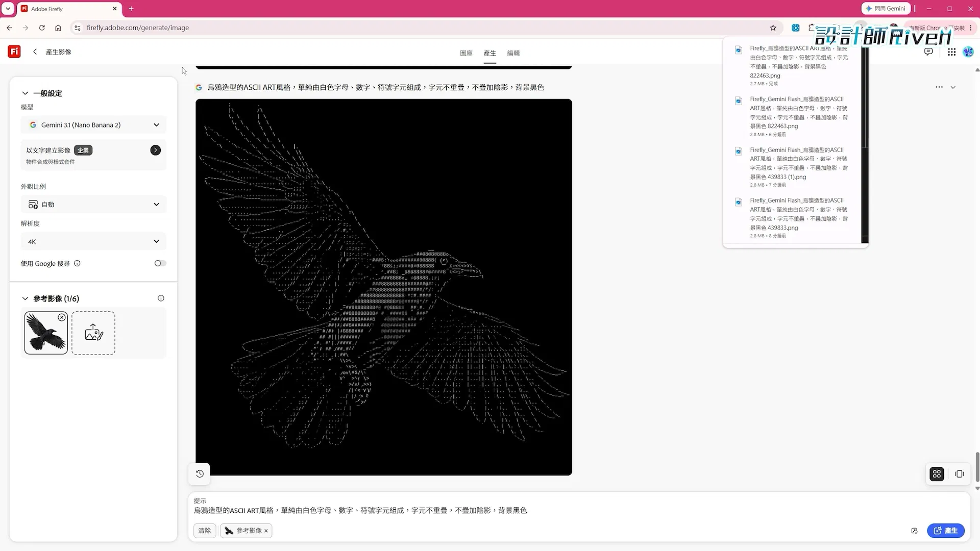The image size is (980, 551).
Task: Switch to the 圖庫 tab
Action: tap(466, 53)
